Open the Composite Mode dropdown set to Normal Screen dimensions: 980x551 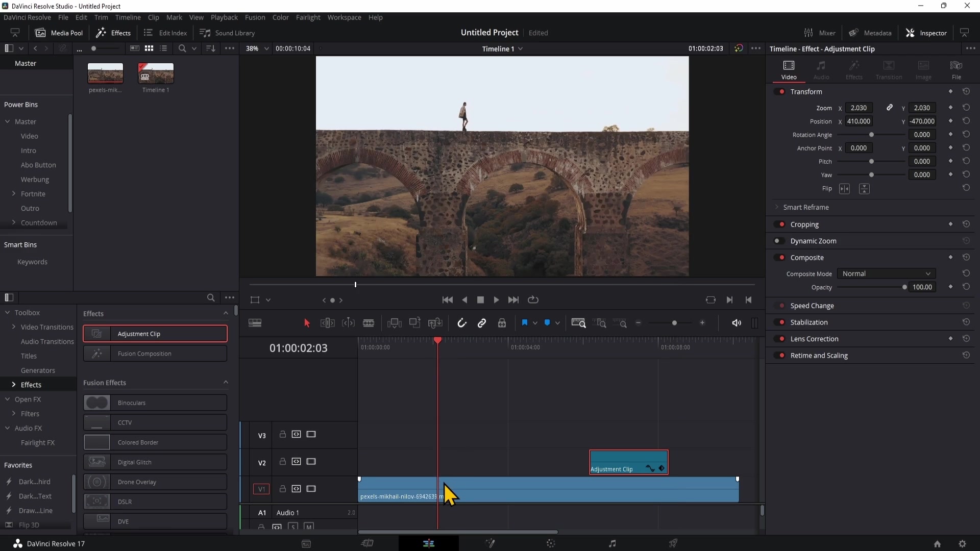click(x=887, y=273)
